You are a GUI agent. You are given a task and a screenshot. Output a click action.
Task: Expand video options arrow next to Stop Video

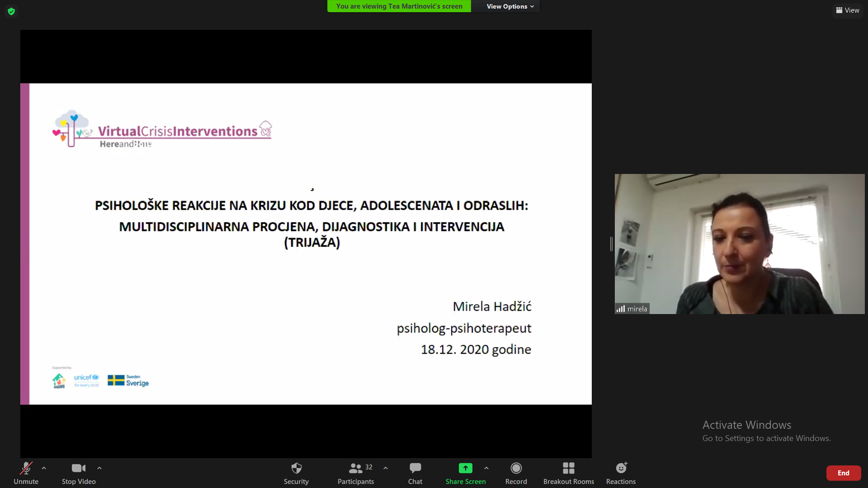click(99, 468)
